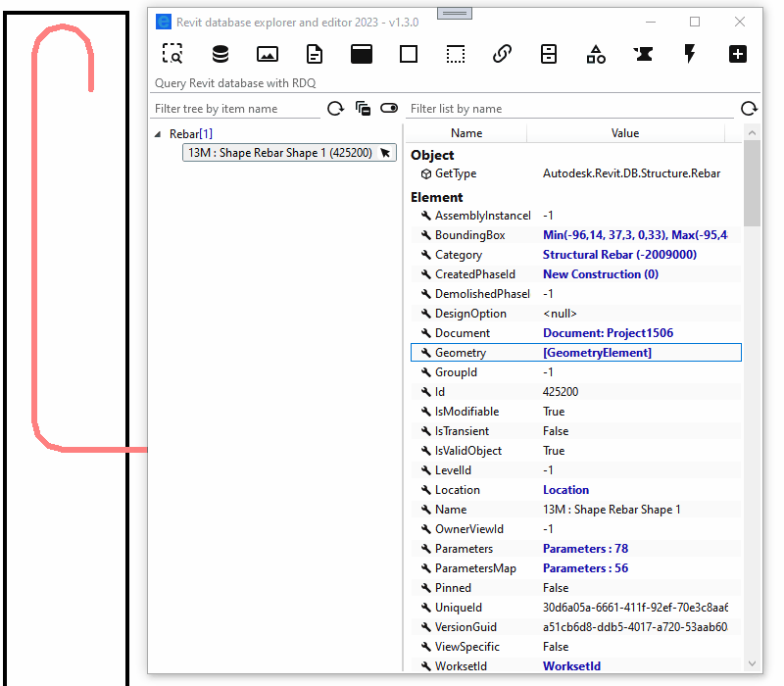Select the DesignOption <null> row
This screenshot has width=784, height=686.
(575, 314)
